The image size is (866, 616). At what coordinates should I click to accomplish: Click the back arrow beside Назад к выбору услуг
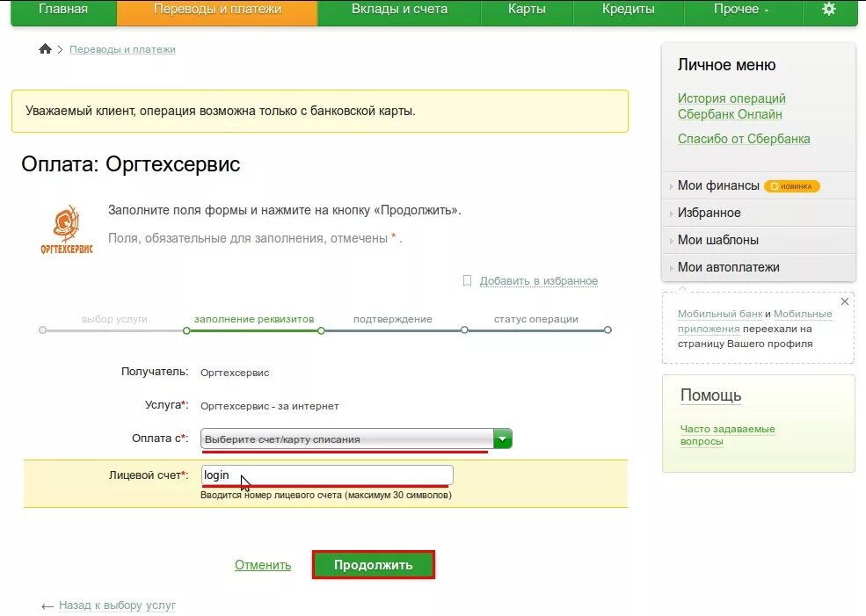(47, 606)
